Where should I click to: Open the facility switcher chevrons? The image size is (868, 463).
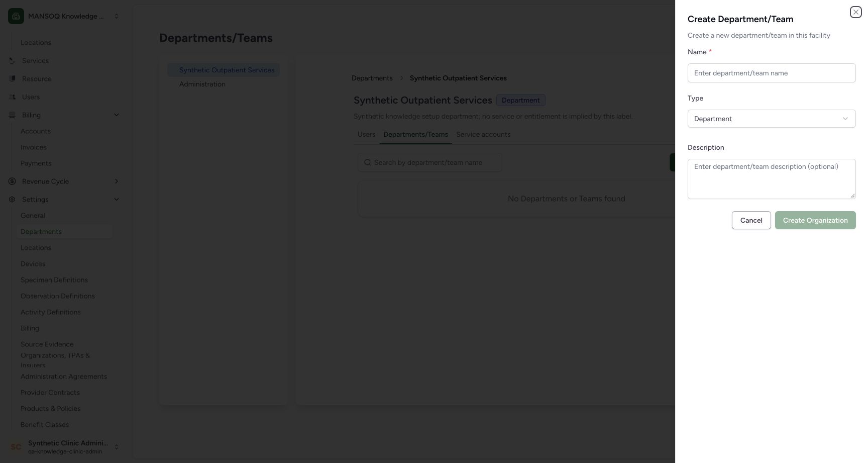point(117,16)
